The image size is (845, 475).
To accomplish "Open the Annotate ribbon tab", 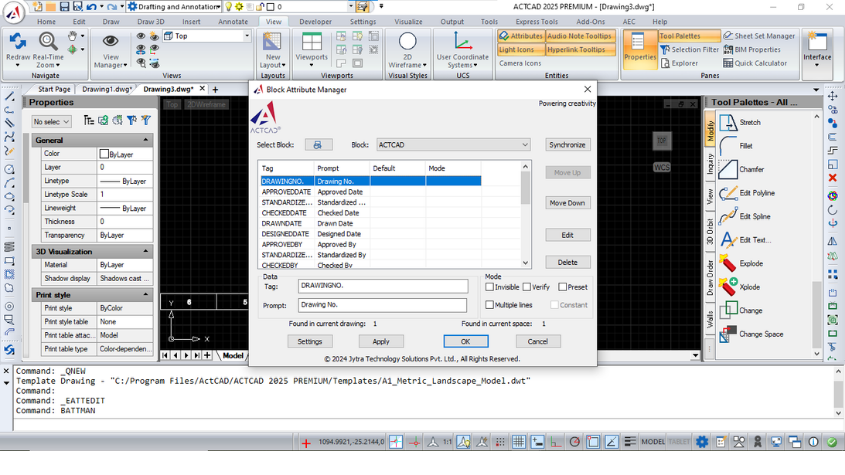I will pos(233,22).
